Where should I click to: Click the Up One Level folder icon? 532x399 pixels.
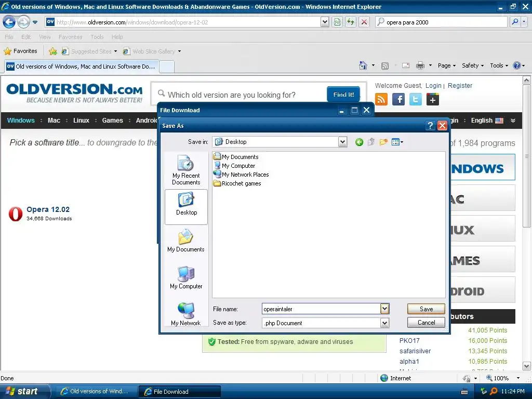(371, 142)
